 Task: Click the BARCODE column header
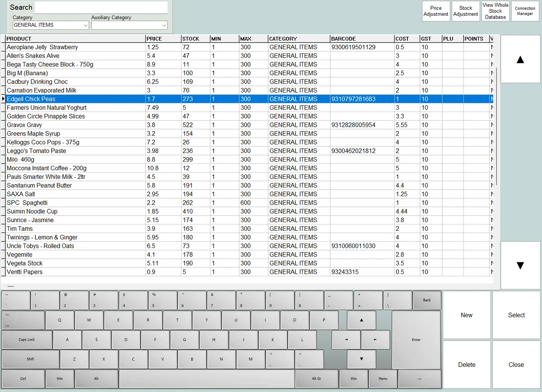(x=362, y=39)
